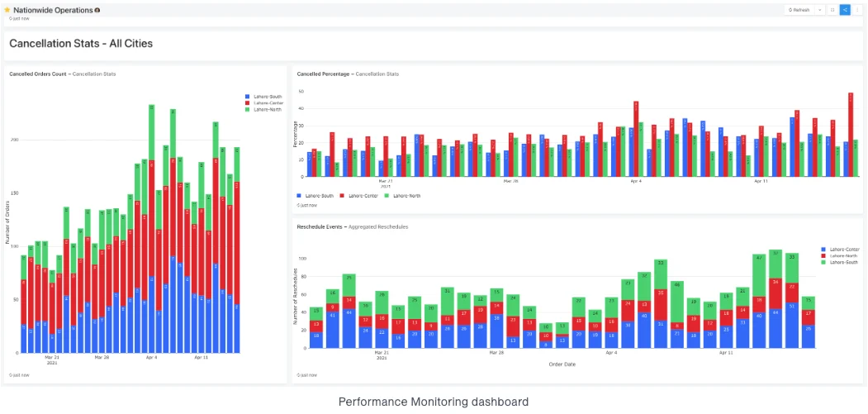This screenshot has height=414, width=868.
Task: Click the Number of Reschedules axis label
Action: tap(296, 297)
